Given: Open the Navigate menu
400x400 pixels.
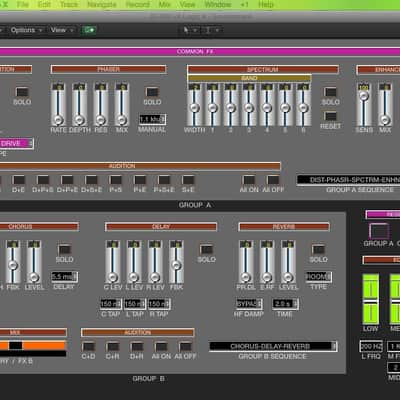Looking at the screenshot, I should [102, 5].
